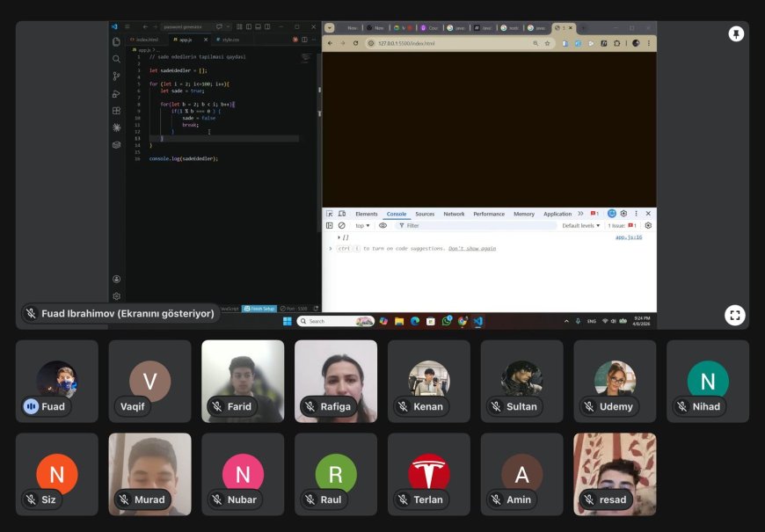
Task: Switch to the DevTools Sources tab
Action: tap(425, 214)
